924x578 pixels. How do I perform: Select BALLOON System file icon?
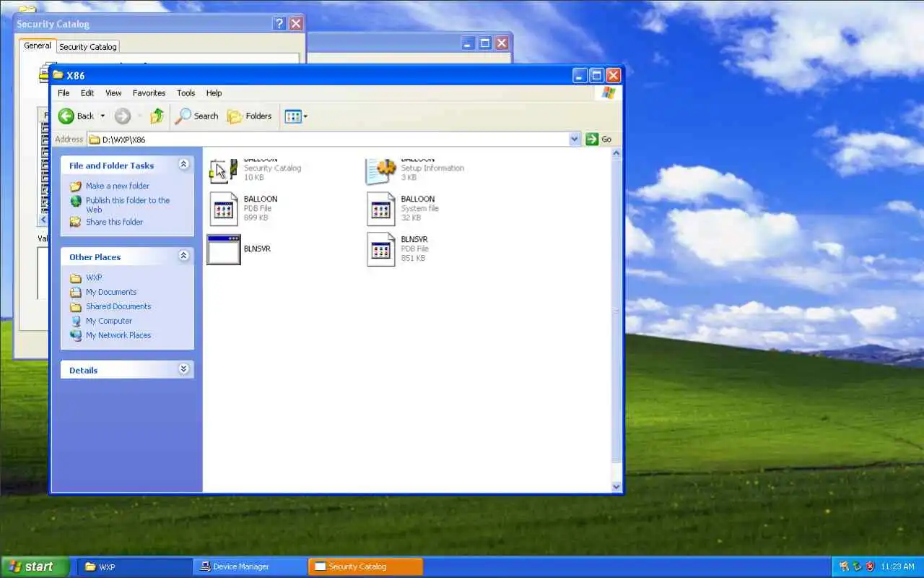click(381, 209)
